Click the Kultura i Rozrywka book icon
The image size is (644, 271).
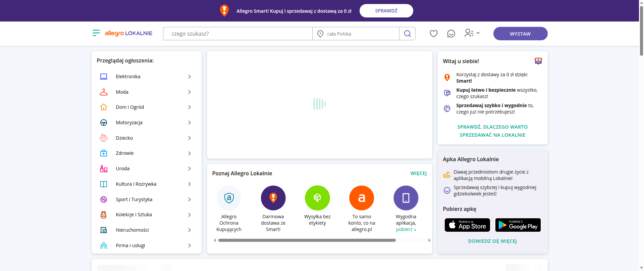pyautogui.click(x=104, y=184)
